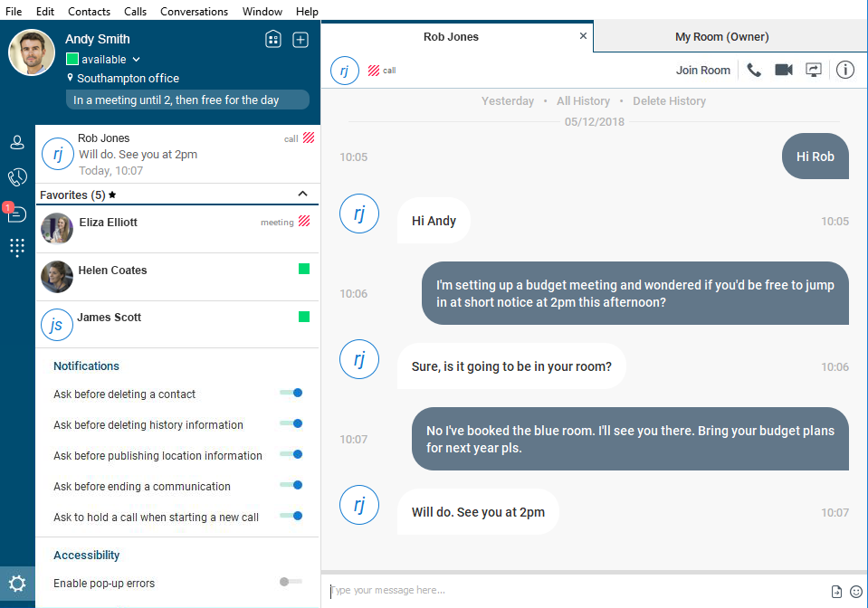This screenshot has width=868, height=608.
Task: Click Helen Coates' green availability indicator
Action: [304, 269]
